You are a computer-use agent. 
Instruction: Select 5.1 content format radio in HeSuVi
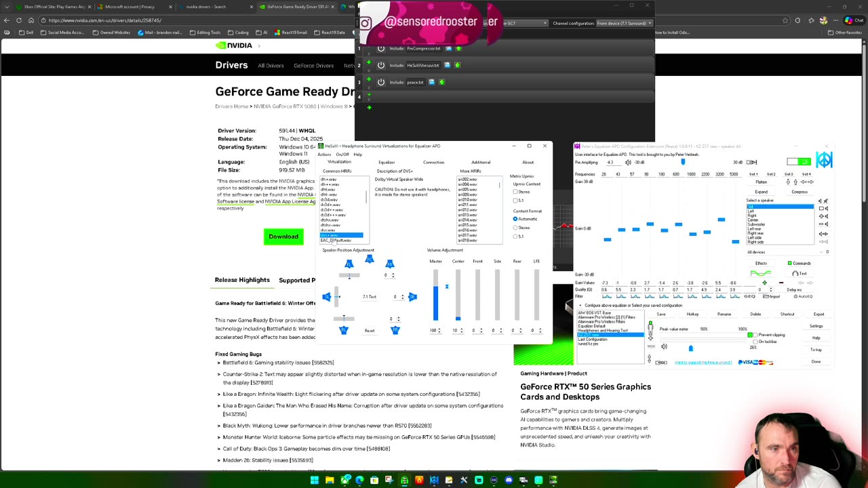click(x=515, y=237)
